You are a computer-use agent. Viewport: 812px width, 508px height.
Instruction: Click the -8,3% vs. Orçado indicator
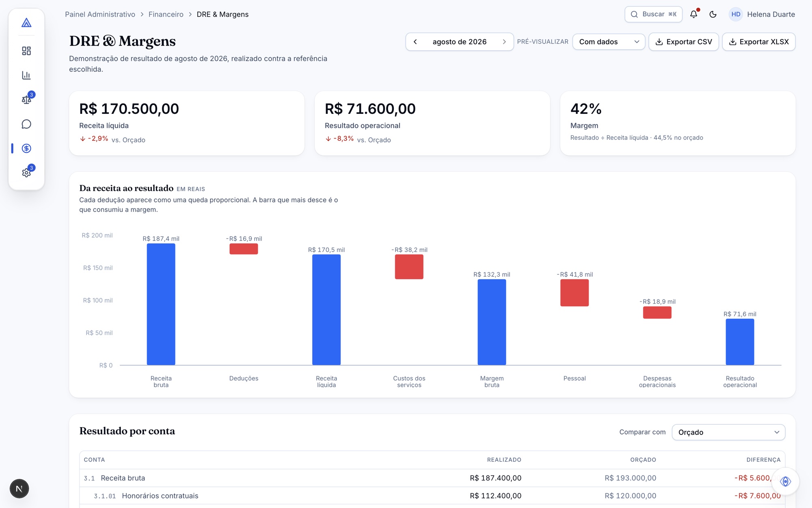[x=358, y=139]
